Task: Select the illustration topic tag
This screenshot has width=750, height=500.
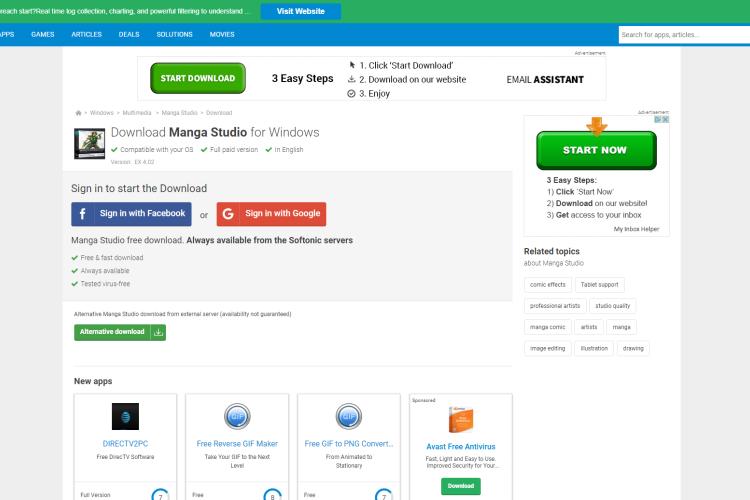Action: (x=594, y=348)
